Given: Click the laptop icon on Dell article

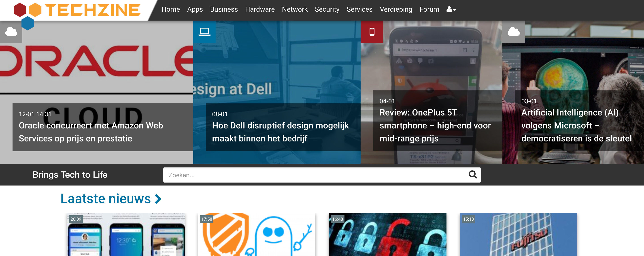Looking at the screenshot, I should pyautogui.click(x=204, y=32).
